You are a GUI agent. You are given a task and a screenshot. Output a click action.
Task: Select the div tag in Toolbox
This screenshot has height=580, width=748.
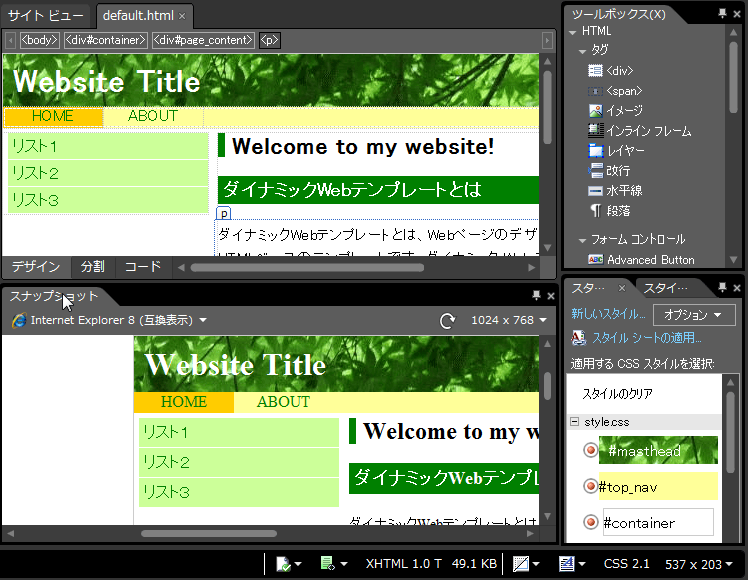tap(611, 71)
